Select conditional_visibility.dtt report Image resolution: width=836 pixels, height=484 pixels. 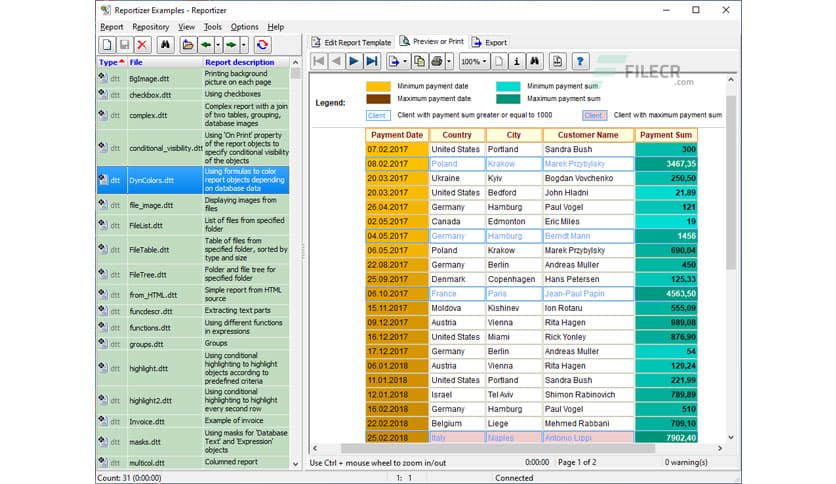[193, 148]
